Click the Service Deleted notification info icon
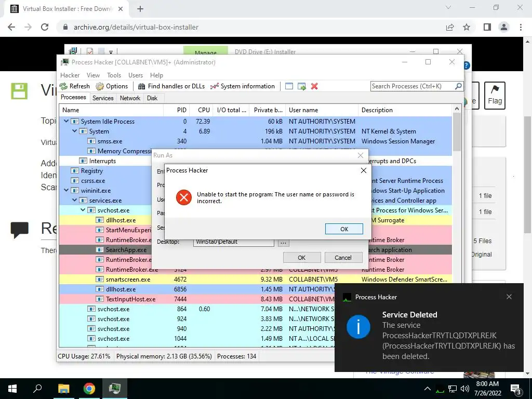Image resolution: width=532 pixels, height=399 pixels. (x=358, y=327)
